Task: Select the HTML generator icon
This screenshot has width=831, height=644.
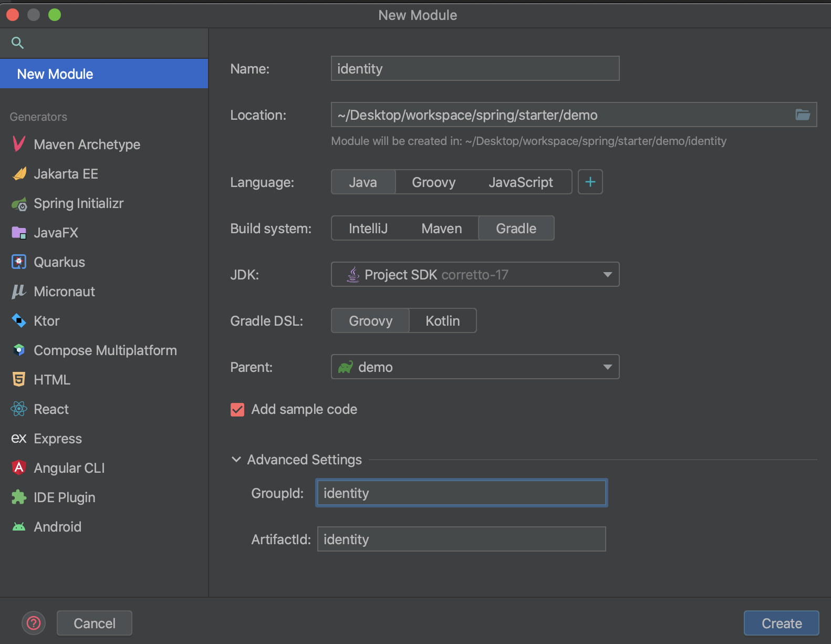Action: (x=19, y=379)
